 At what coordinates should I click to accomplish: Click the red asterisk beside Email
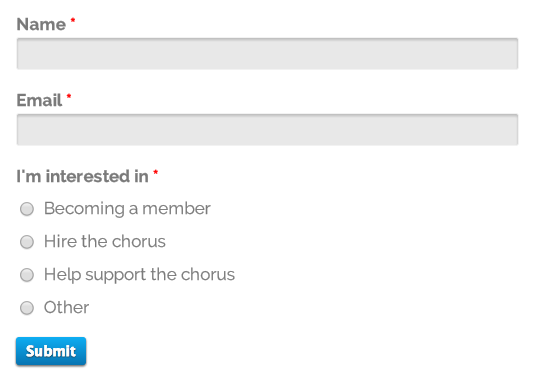(69, 96)
